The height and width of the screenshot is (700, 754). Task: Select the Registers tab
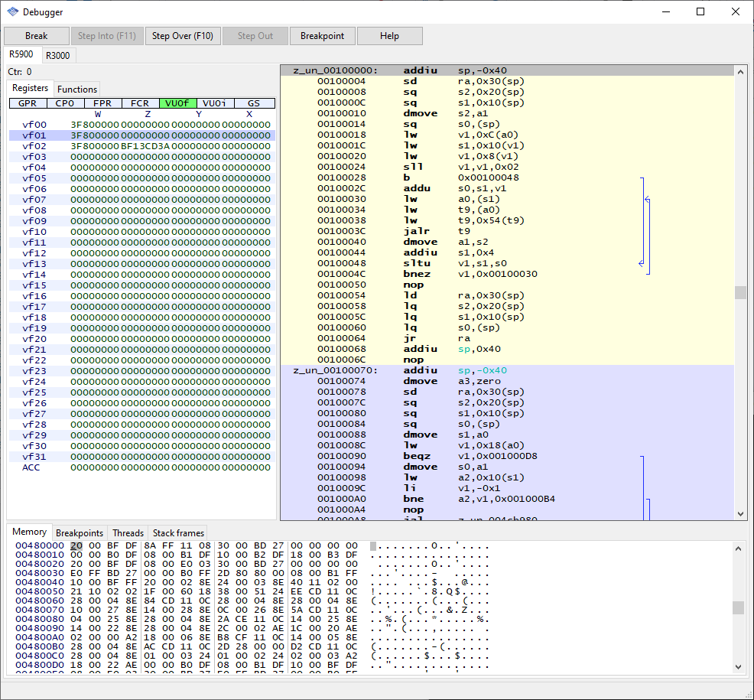(31, 88)
